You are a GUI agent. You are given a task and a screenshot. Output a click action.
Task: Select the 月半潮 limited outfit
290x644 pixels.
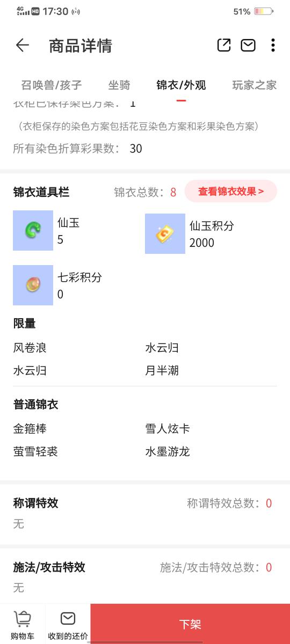coord(162,370)
